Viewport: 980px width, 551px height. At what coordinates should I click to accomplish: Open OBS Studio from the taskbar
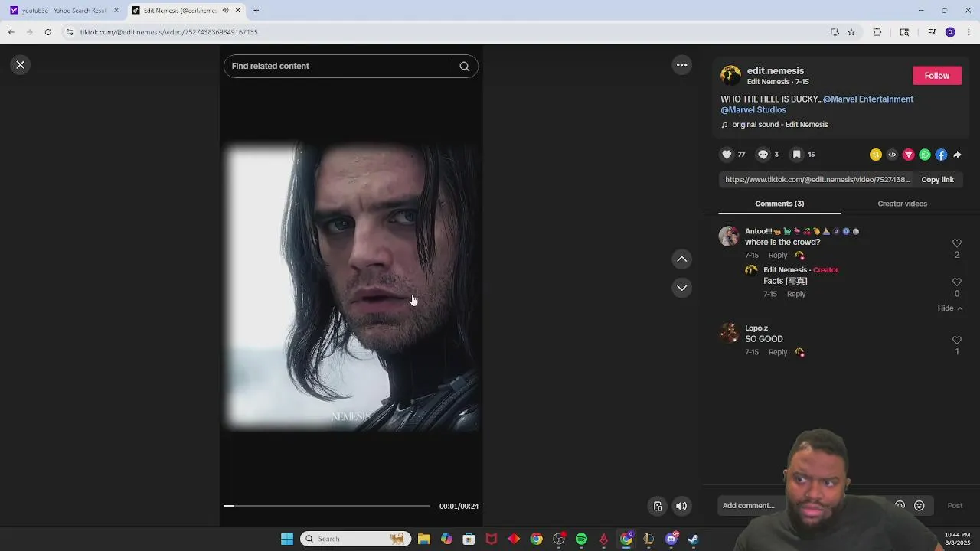[x=559, y=540]
